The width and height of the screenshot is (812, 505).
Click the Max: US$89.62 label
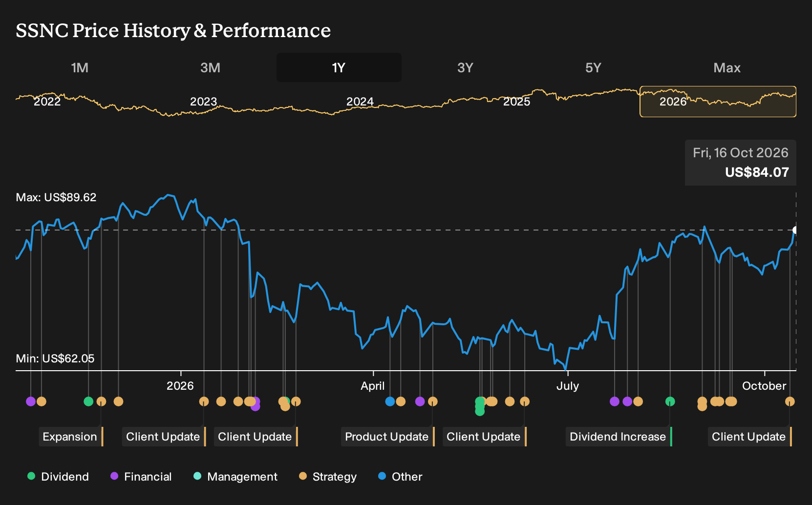(x=56, y=197)
